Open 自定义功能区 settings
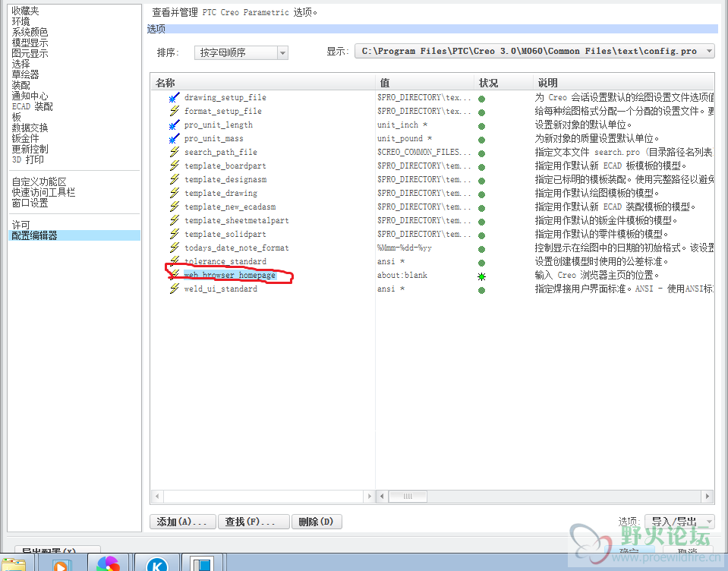 39,181
